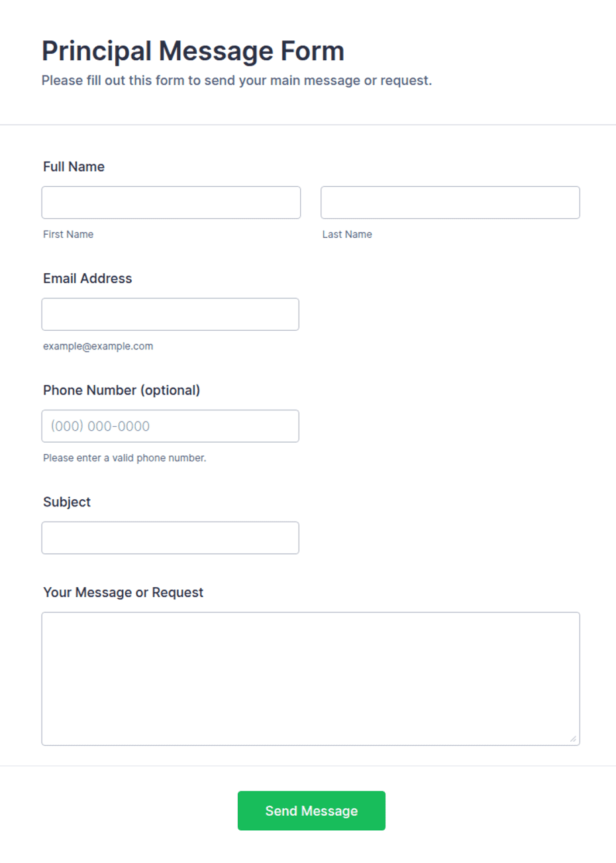Viewport: 616px width, 863px height.
Task: Click the Full Name label
Action: 74,166
